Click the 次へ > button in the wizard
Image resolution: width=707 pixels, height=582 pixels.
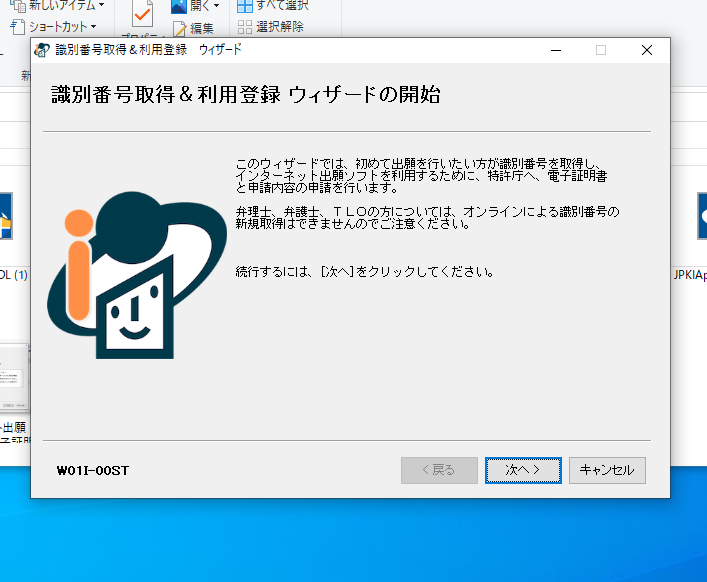coord(523,470)
